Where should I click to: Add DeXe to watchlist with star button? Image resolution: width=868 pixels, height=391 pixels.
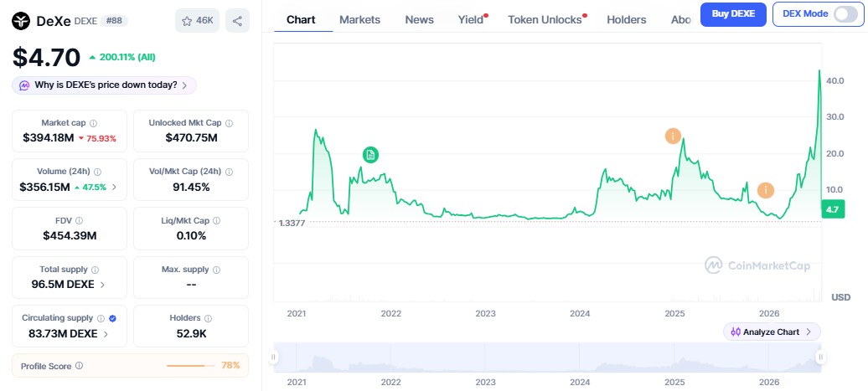197,20
